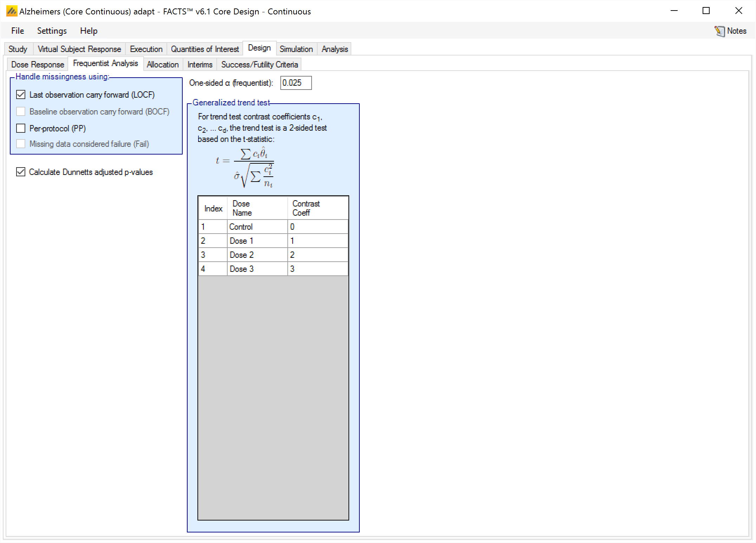Screen dimensions: 756x543
Task: Click the FACTS application logo icon
Action: coord(11,11)
